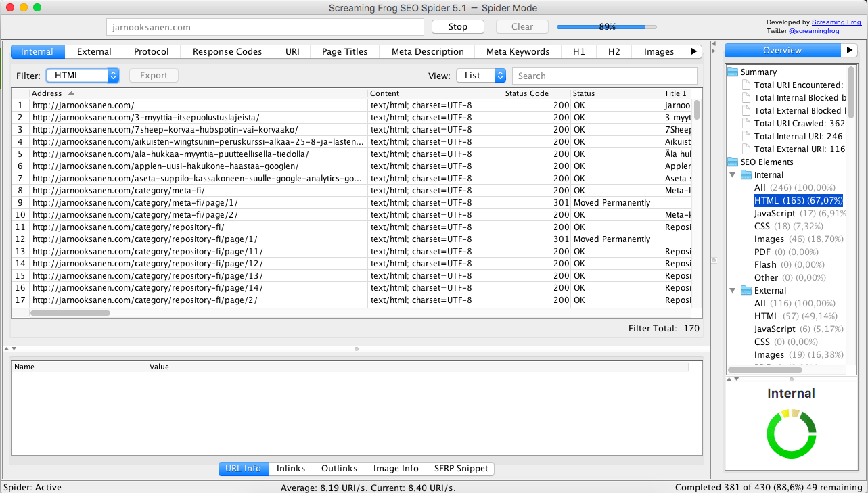Image resolution: width=868 pixels, height=493 pixels.
Task: Switch to the External tab
Action: coord(94,51)
